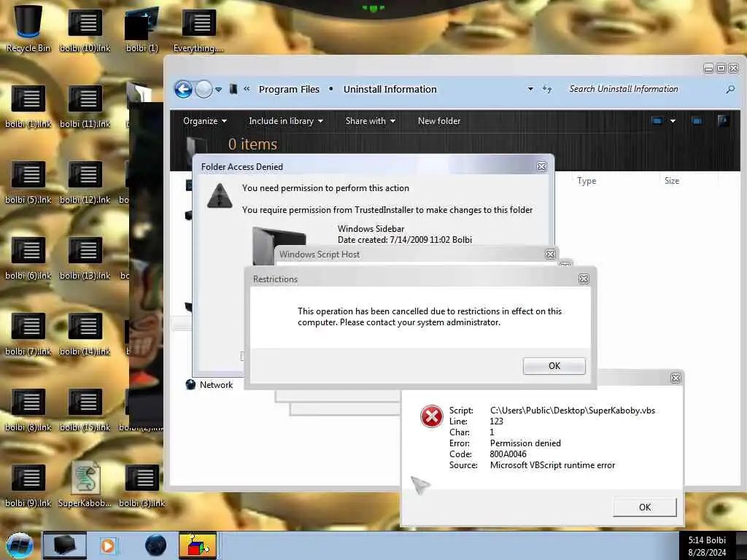Select the bolbi (8).lnk desktop shortcut

[x=28, y=410]
